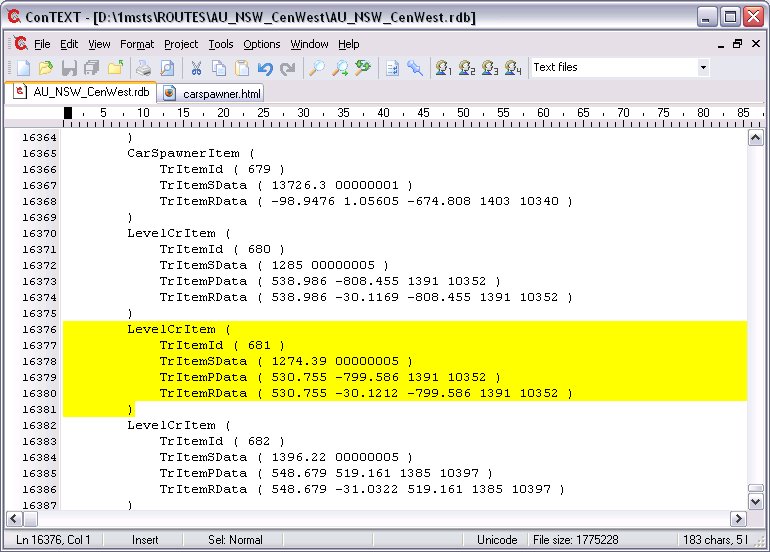Screen dimensions: 770x552
Task: Click the 'TrItemSData ( 1285 00000005 )' line
Action: pyautogui.click(x=274, y=265)
